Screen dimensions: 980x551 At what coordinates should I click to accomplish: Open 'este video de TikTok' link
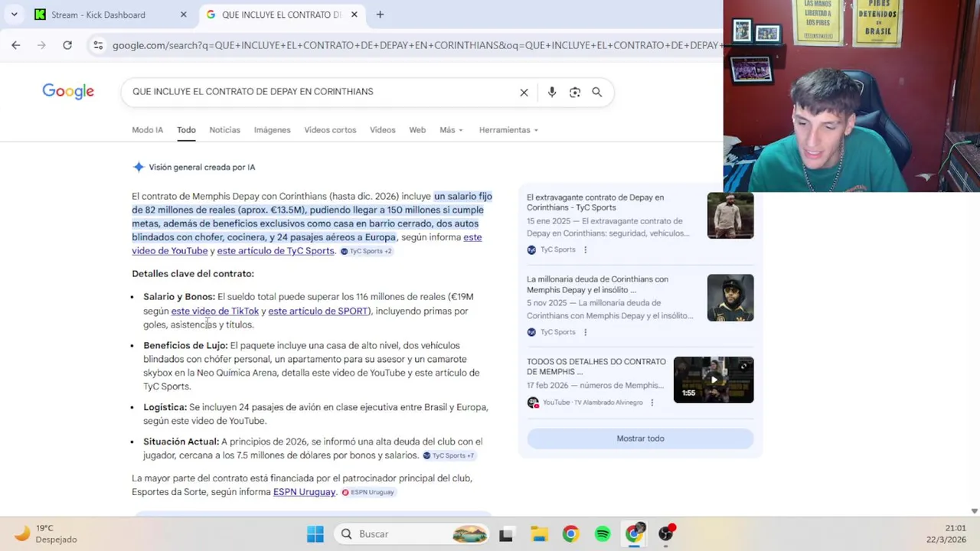pyautogui.click(x=215, y=311)
